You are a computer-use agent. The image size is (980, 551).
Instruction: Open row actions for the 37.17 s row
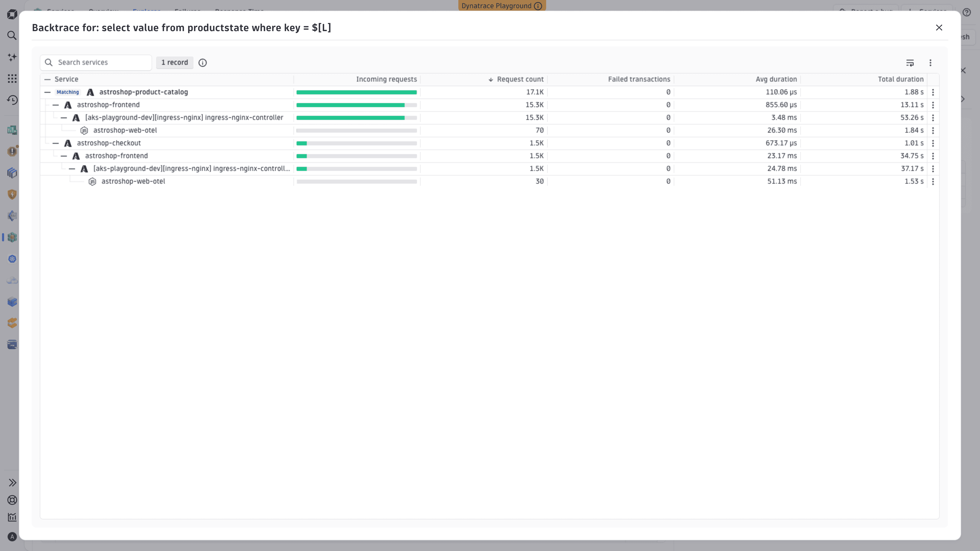point(933,169)
